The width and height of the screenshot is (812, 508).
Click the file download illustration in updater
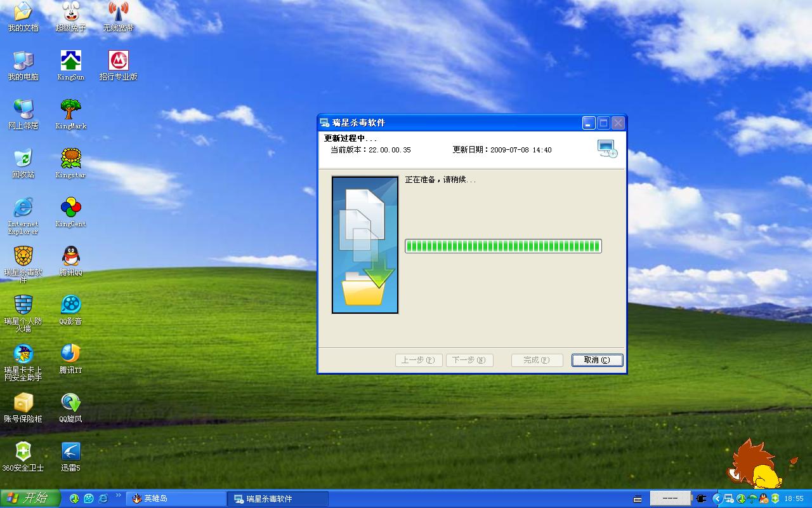coord(365,245)
